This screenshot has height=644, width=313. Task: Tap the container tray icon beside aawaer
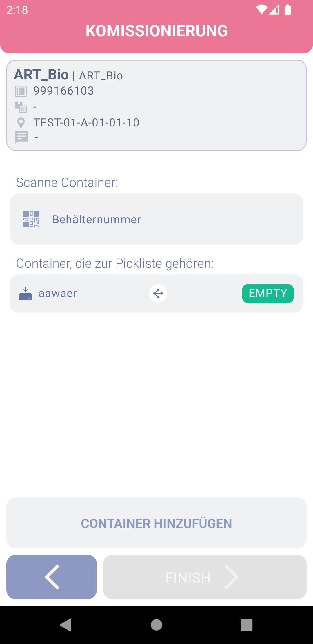pos(26,294)
